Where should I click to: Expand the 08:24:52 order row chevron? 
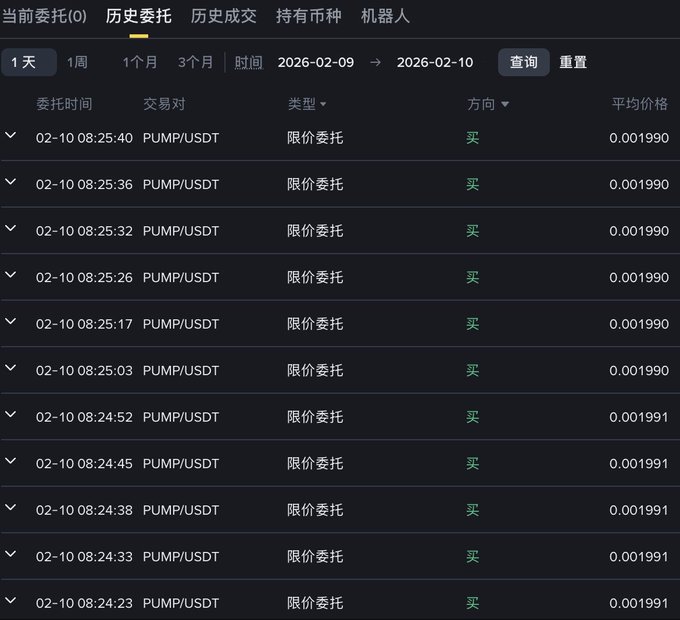pyautogui.click(x=11, y=414)
